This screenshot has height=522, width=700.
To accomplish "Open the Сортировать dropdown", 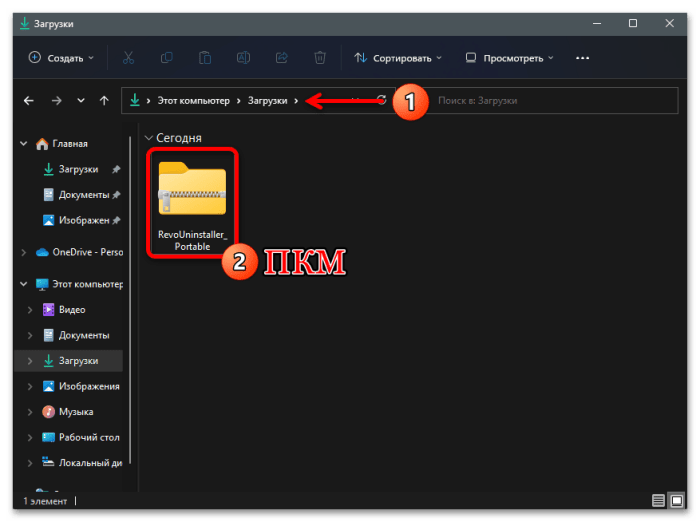I will coord(397,58).
